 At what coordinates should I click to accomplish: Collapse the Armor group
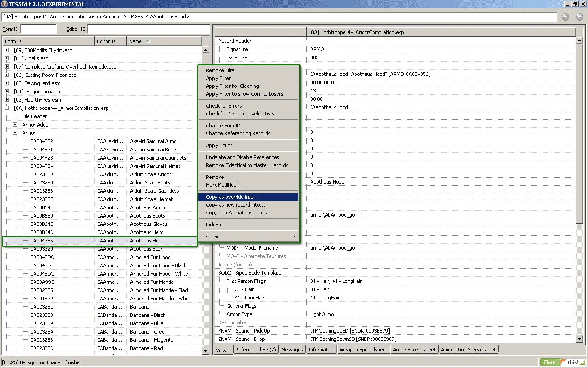coord(15,133)
